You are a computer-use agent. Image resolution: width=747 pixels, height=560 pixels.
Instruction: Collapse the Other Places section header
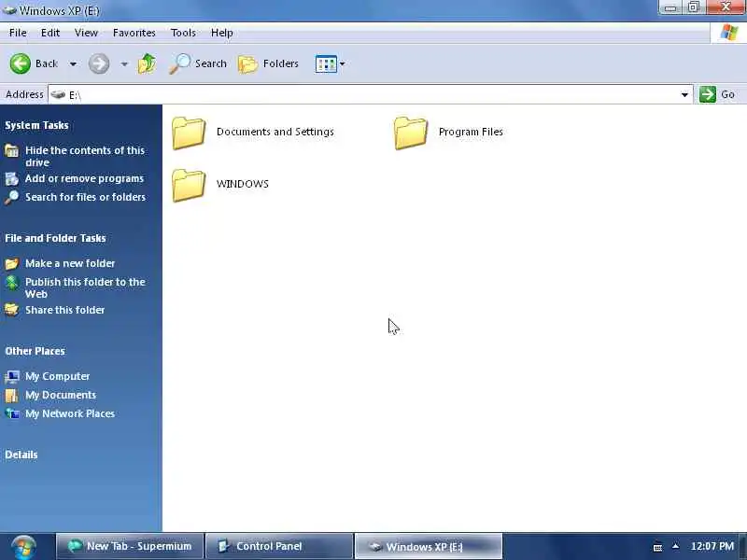point(35,351)
